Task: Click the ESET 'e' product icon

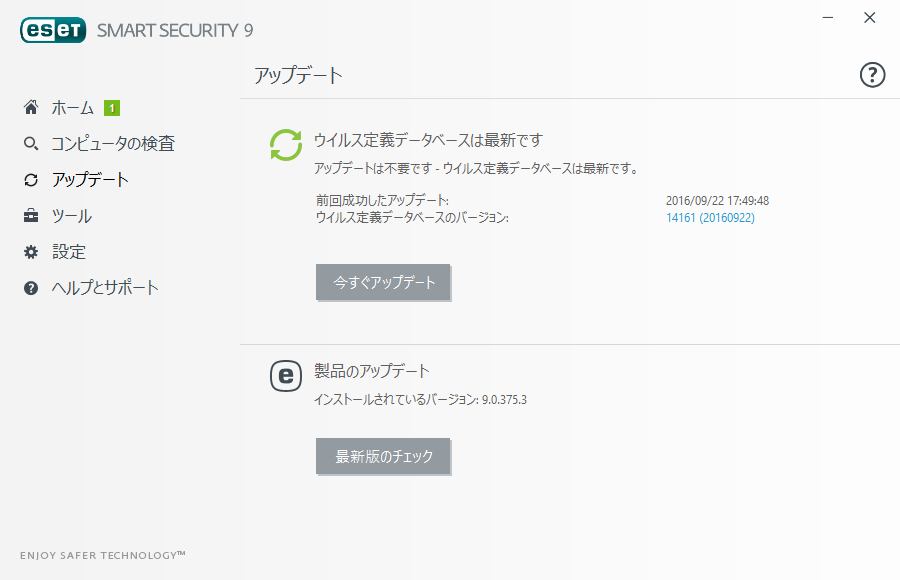Action: 286,376
